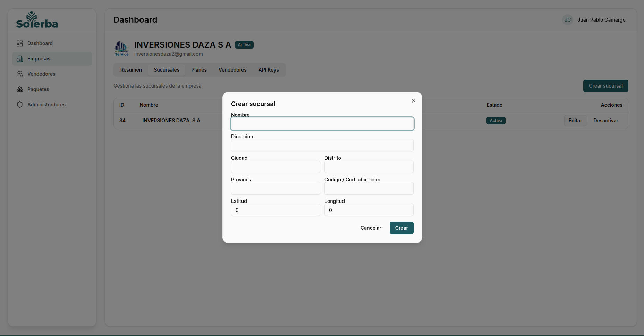Cancel the branch creation dialog
This screenshot has width=644, height=336.
(371, 228)
